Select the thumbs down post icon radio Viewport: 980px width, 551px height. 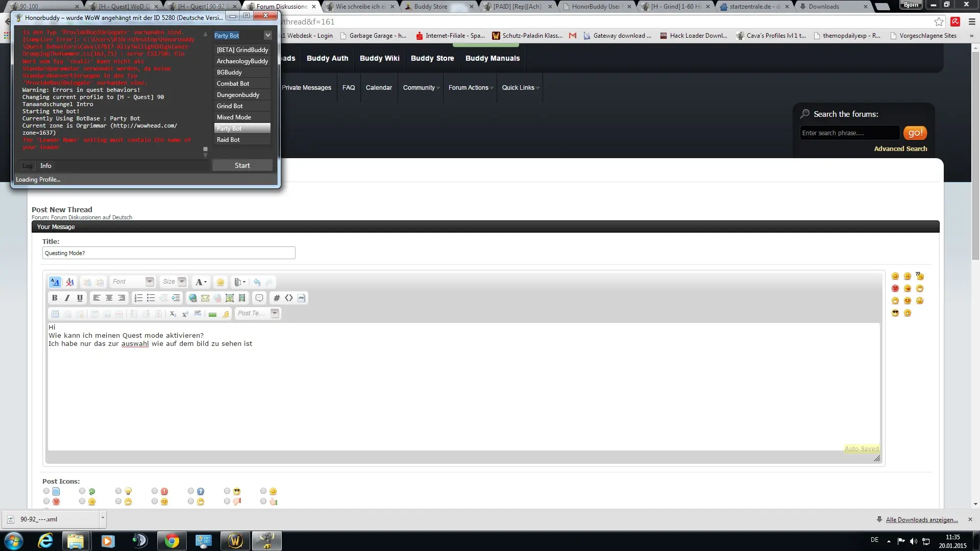click(x=227, y=501)
